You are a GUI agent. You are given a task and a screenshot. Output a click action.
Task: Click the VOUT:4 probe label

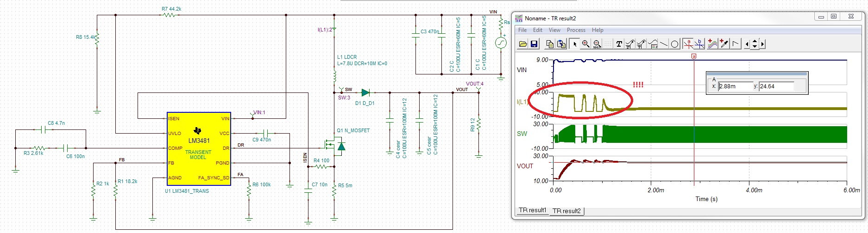[474, 84]
